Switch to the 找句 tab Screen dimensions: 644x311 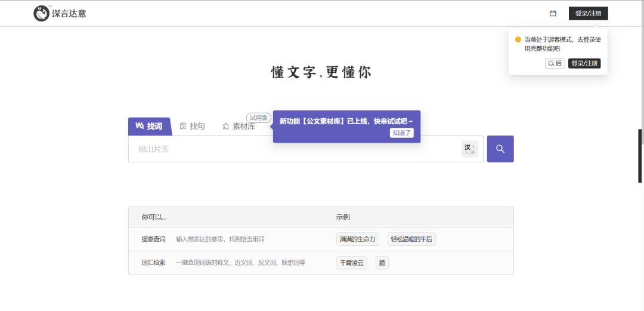coord(193,127)
